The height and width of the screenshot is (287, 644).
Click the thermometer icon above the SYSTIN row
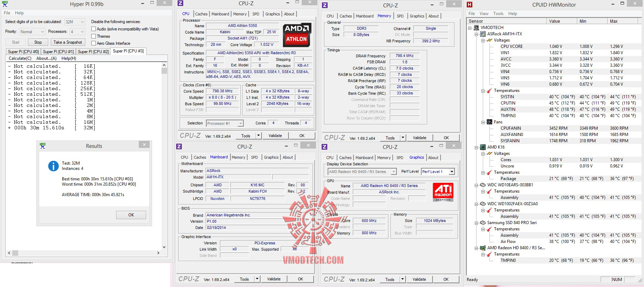(489, 91)
